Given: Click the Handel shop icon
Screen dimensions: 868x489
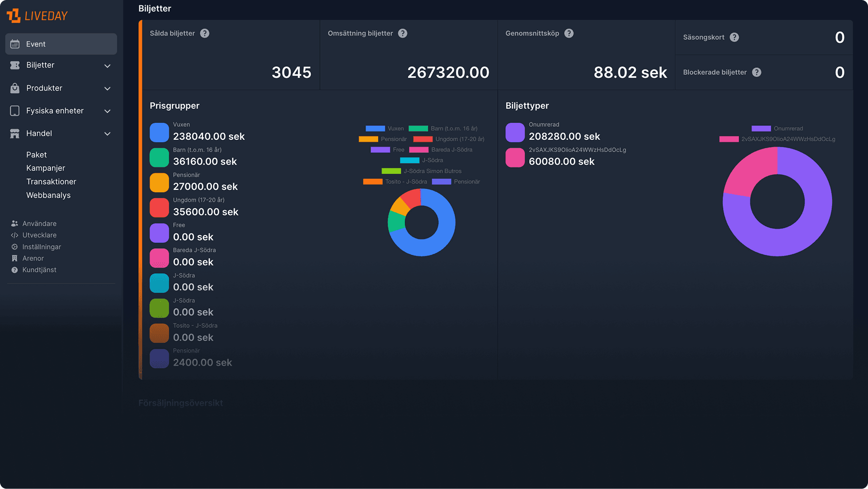Looking at the screenshot, I should (15, 134).
